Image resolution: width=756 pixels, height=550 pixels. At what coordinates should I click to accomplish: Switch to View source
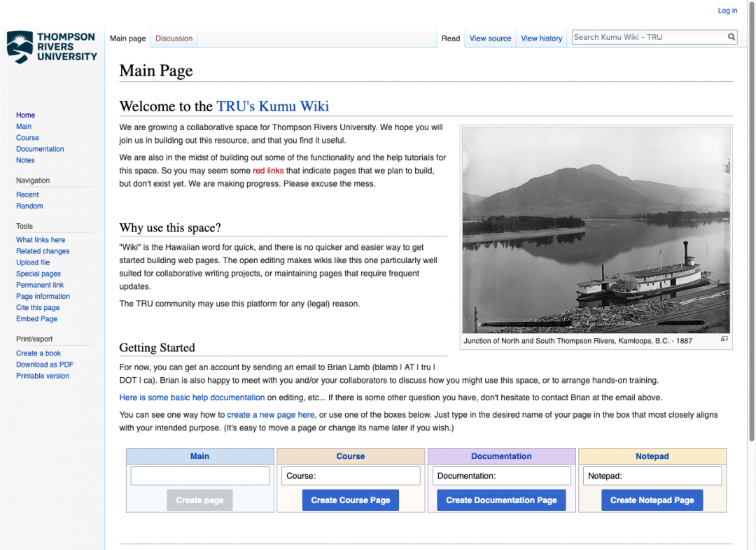(489, 38)
